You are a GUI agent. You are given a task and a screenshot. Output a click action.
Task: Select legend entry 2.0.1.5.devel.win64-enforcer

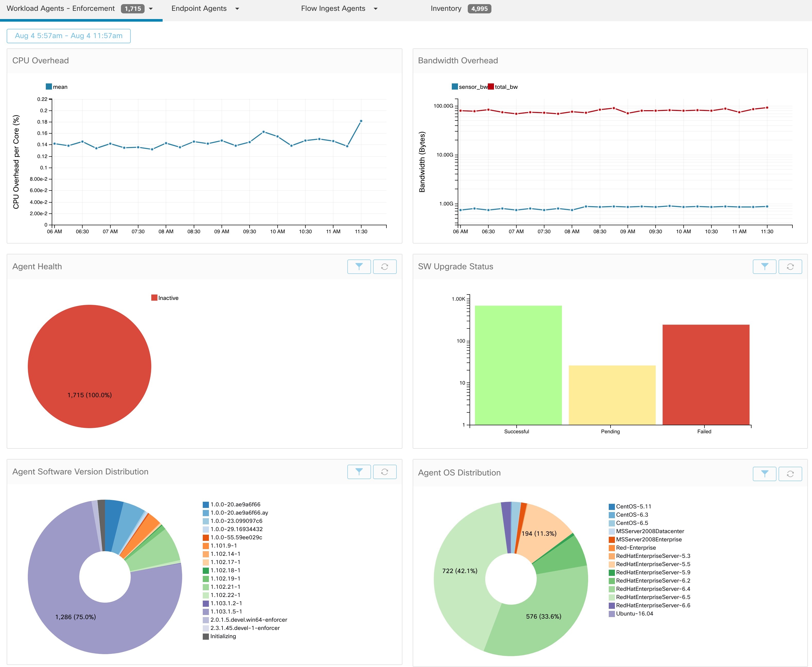pos(245,620)
